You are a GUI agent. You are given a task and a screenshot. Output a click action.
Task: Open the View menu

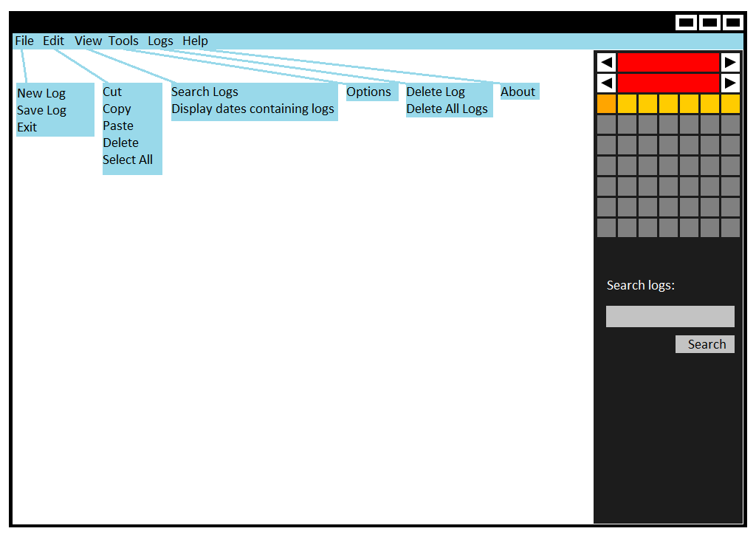(88, 41)
